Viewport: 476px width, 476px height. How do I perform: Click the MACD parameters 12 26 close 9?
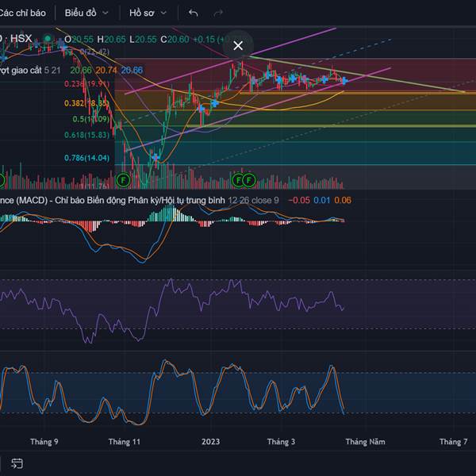point(254,201)
